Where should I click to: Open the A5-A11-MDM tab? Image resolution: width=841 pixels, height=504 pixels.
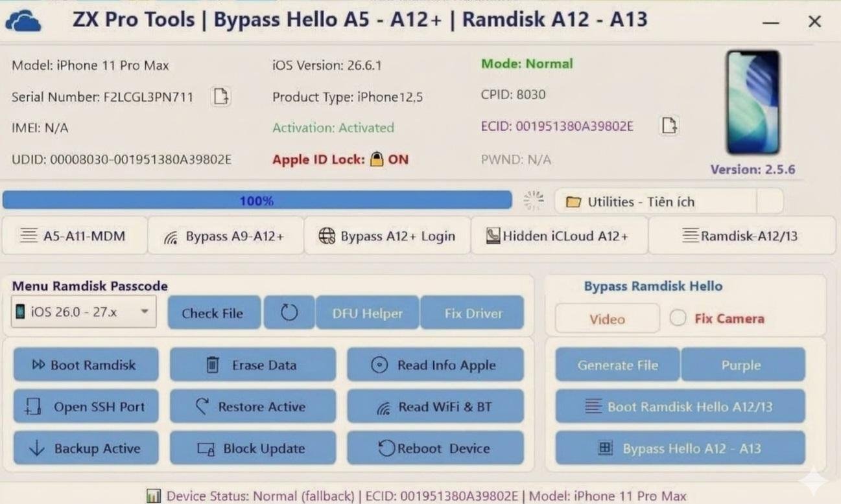point(75,236)
